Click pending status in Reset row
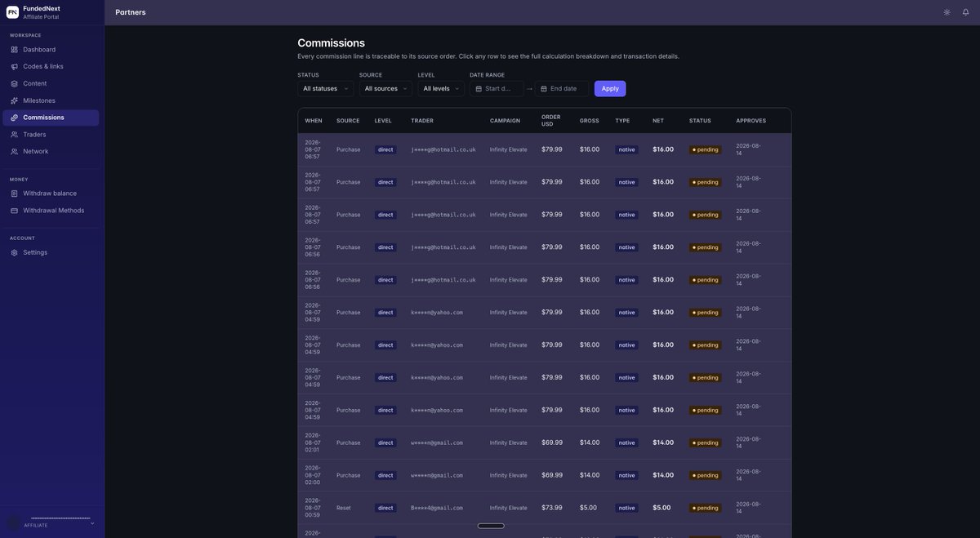This screenshot has height=538, width=980. pos(706,508)
